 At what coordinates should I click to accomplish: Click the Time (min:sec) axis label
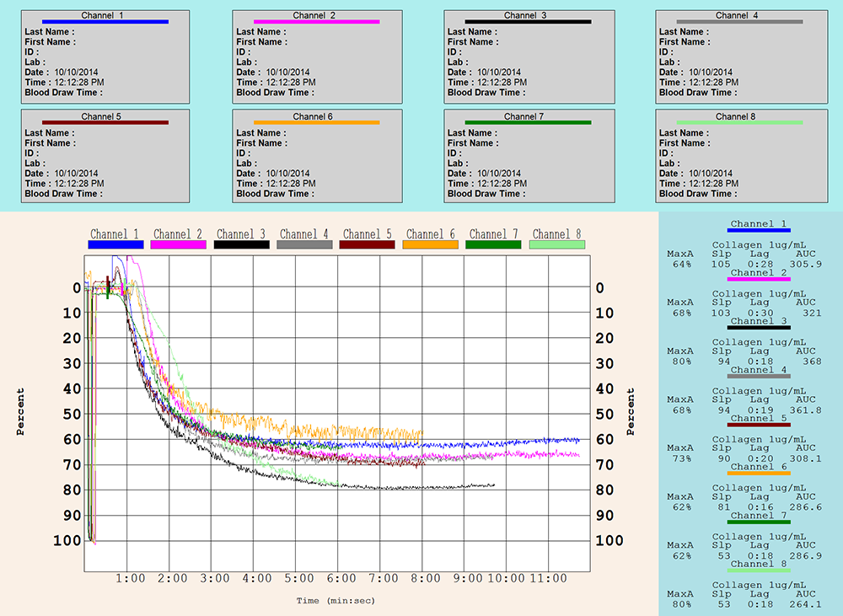click(336, 601)
